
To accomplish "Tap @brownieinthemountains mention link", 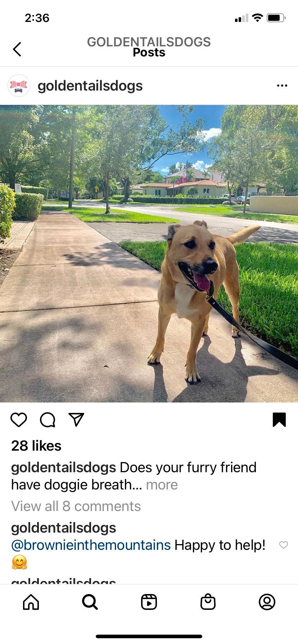I will (91, 545).
